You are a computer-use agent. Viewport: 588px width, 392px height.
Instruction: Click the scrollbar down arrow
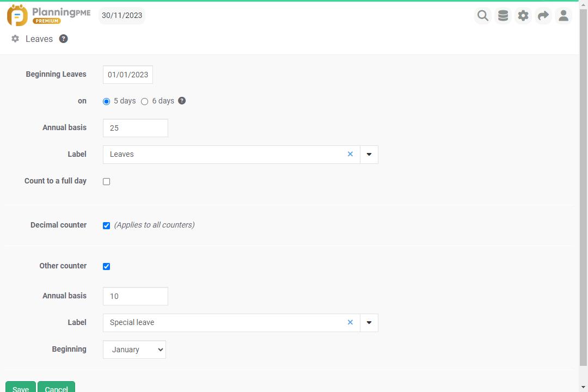tap(583, 387)
